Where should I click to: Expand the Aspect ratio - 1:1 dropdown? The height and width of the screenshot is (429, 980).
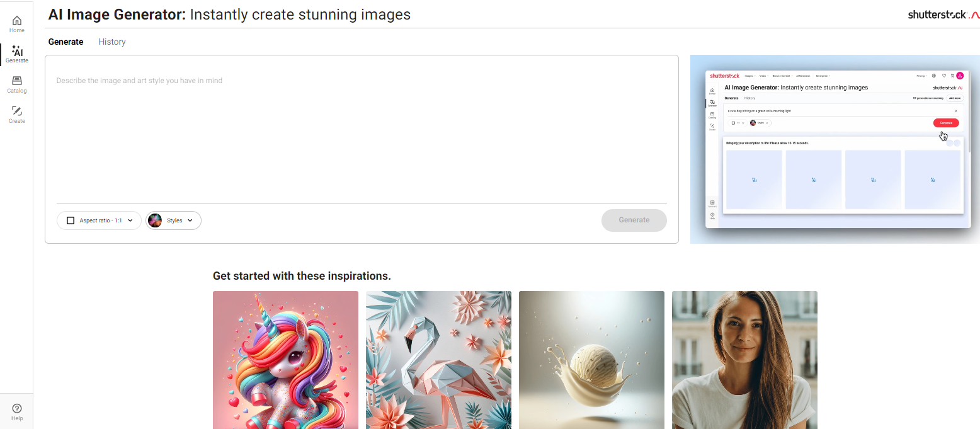tap(99, 220)
